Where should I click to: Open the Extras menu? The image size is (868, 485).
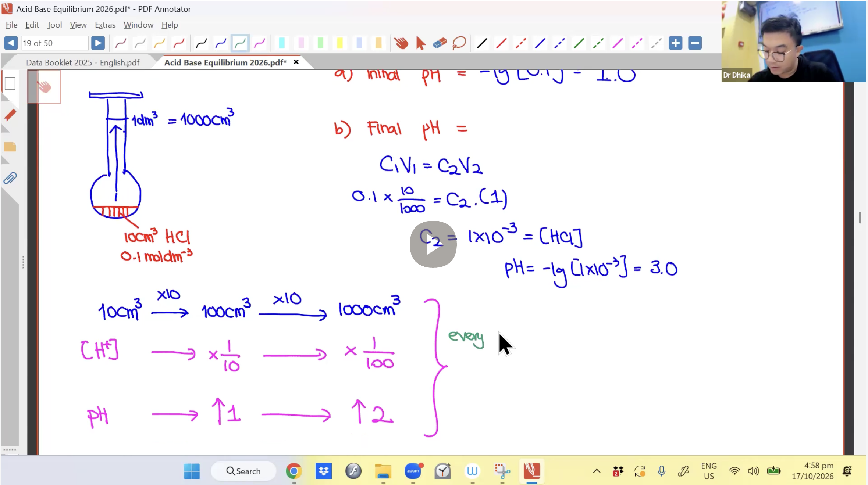coord(105,25)
